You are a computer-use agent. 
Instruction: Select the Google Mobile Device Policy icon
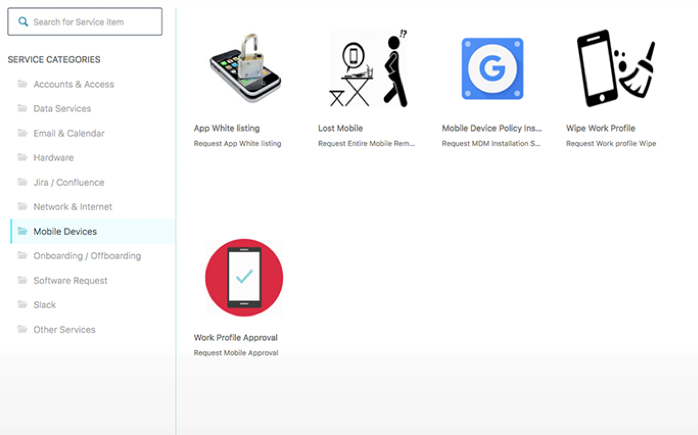pyautogui.click(x=492, y=69)
